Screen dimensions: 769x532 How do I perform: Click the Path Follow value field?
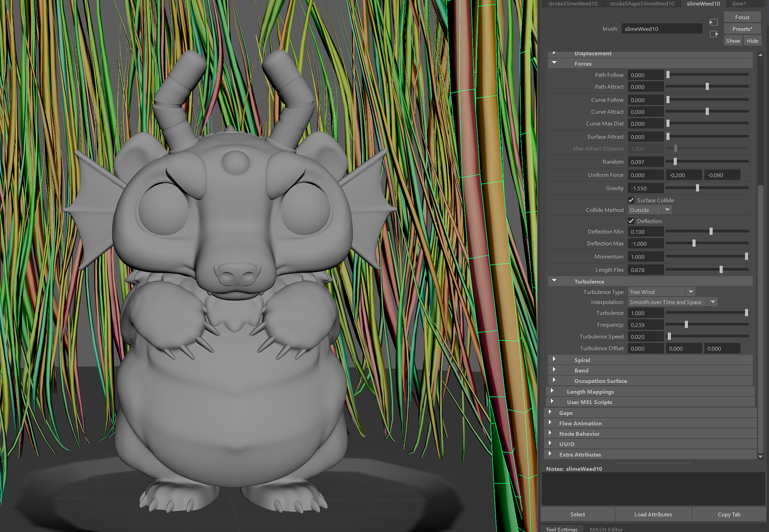click(646, 75)
